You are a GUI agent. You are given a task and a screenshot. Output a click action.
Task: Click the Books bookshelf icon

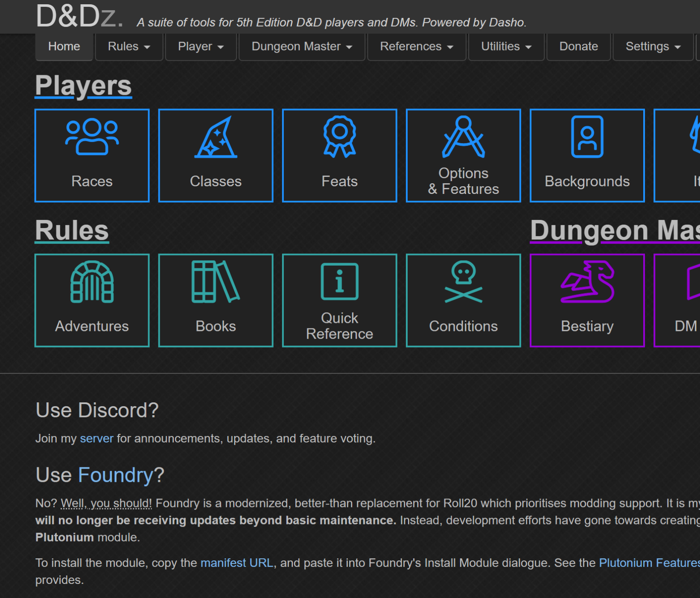216,282
